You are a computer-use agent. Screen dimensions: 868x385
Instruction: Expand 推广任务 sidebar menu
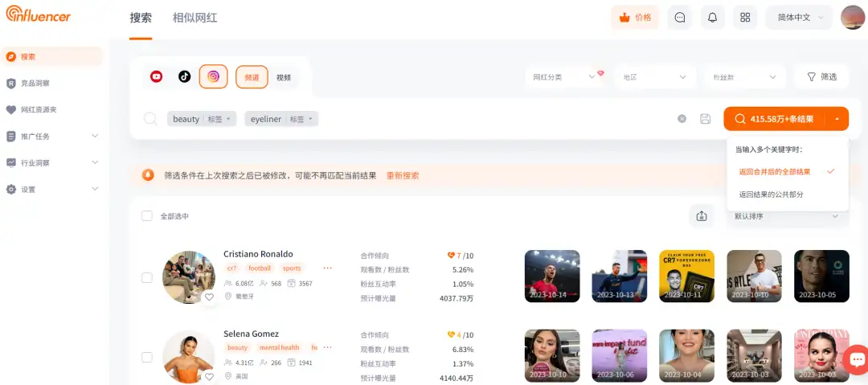point(52,137)
